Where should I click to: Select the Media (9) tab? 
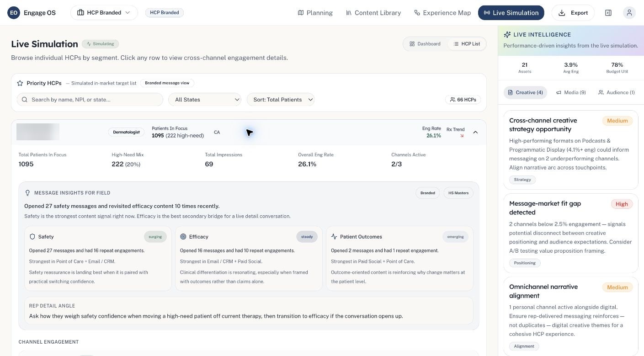571,92
